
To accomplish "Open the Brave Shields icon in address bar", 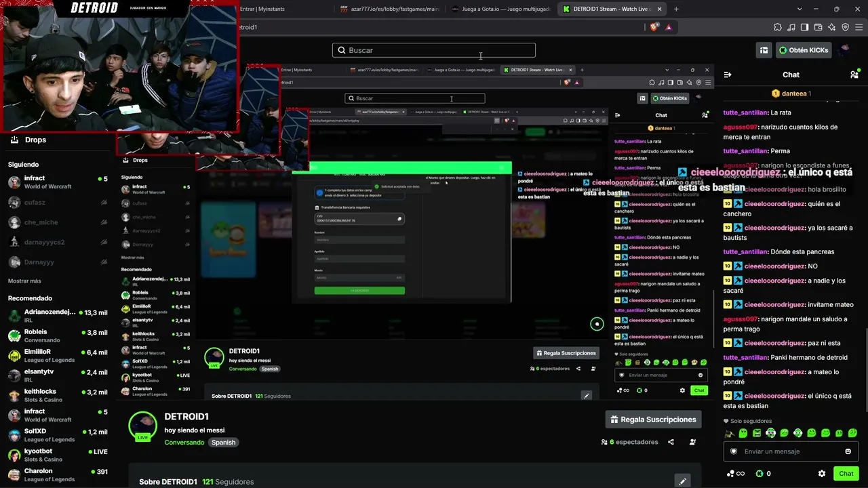I will click(x=654, y=27).
